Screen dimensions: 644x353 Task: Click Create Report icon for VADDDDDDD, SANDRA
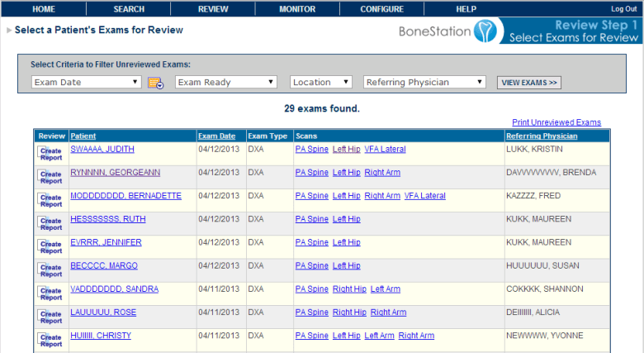(x=50, y=293)
